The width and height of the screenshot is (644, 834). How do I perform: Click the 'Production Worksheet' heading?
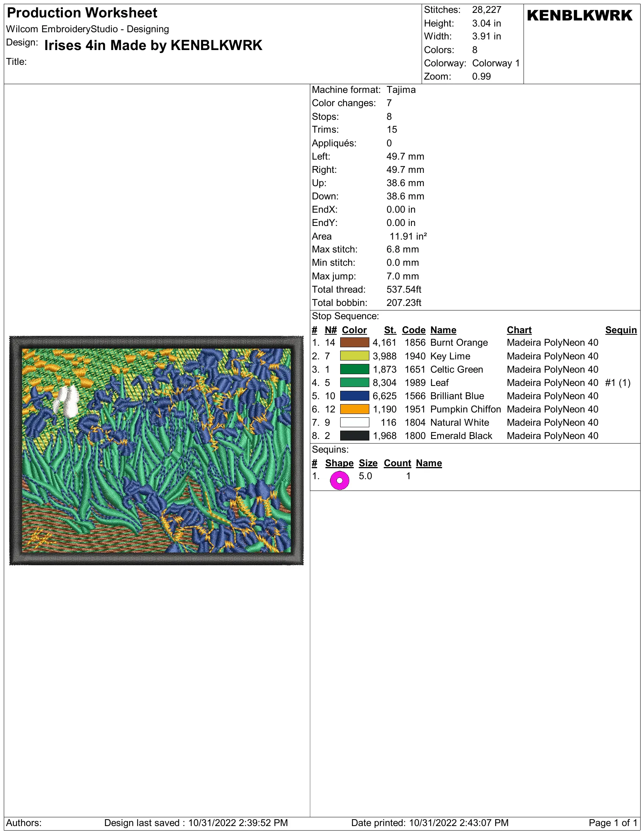click(82, 13)
